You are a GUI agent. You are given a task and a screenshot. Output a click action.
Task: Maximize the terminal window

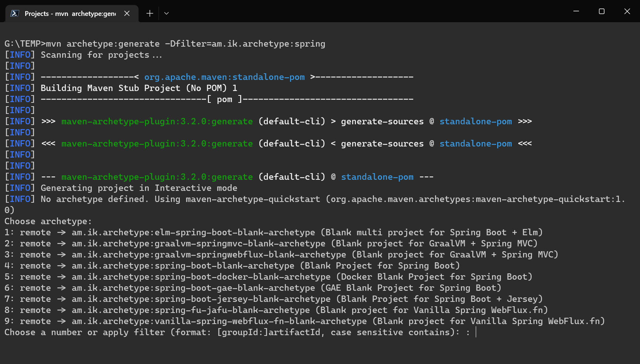coord(602,11)
